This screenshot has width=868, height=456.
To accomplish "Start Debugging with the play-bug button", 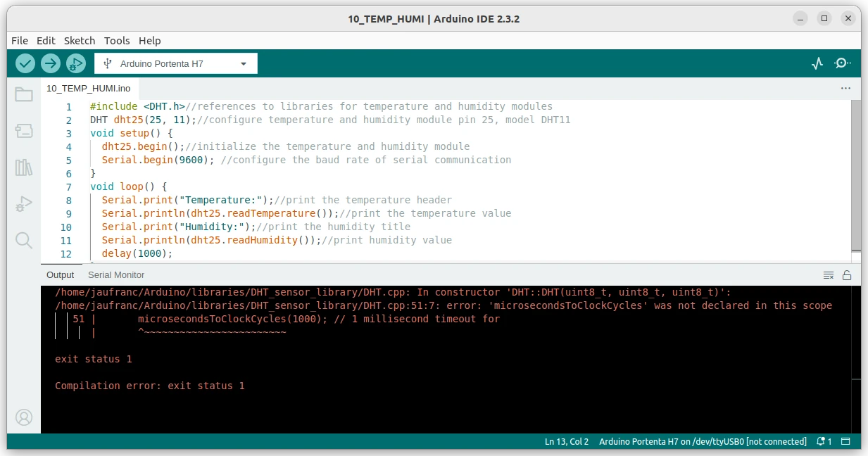I will pos(76,63).
